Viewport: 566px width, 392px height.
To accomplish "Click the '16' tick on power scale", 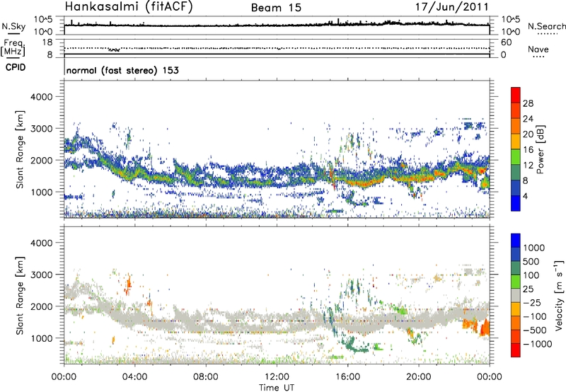I will click(x=528, y=150).
